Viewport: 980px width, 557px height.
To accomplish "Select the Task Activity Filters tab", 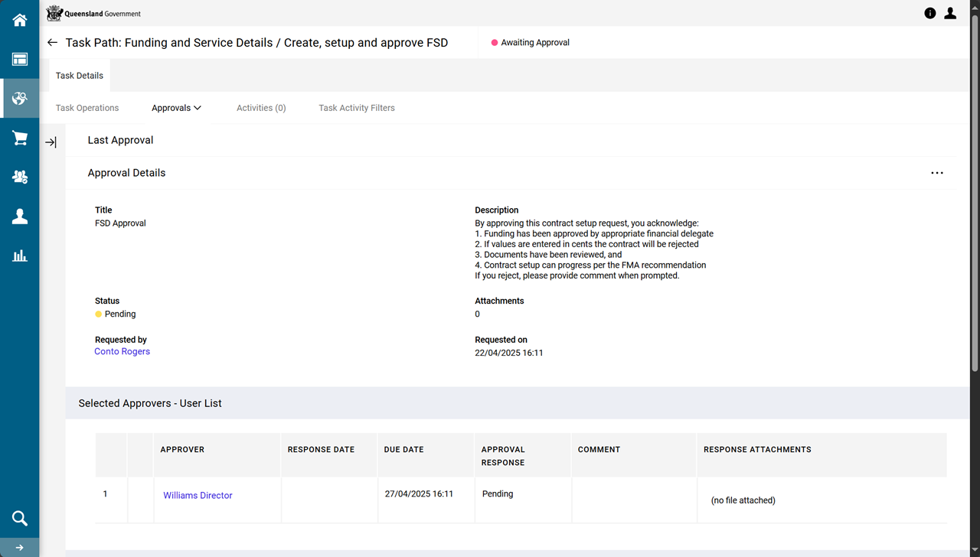I will 357,108.
